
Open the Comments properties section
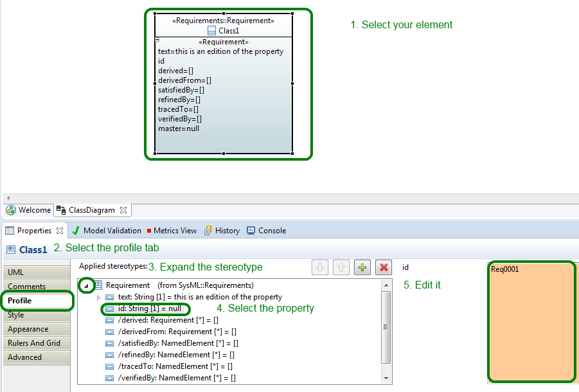[x=37, y=287]
